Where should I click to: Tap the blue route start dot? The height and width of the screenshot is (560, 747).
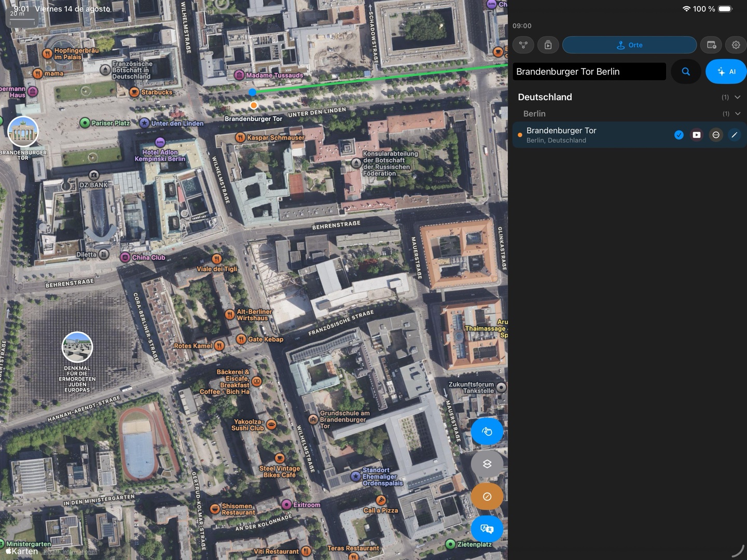tap(252, 92)
